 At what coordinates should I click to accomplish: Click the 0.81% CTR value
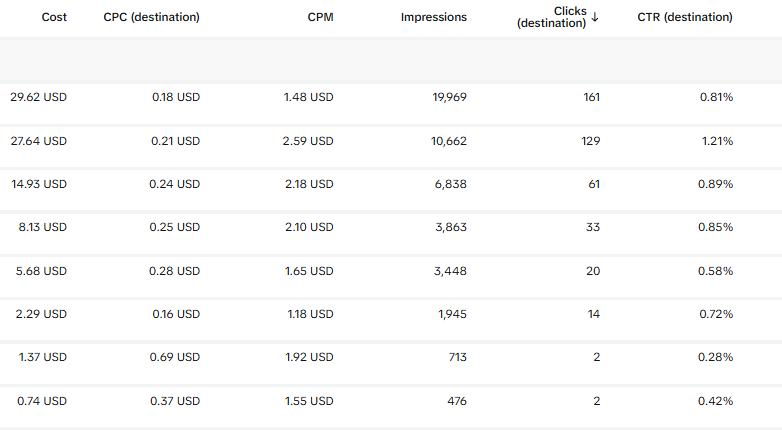pyautogui.click(x=716, y=97)
